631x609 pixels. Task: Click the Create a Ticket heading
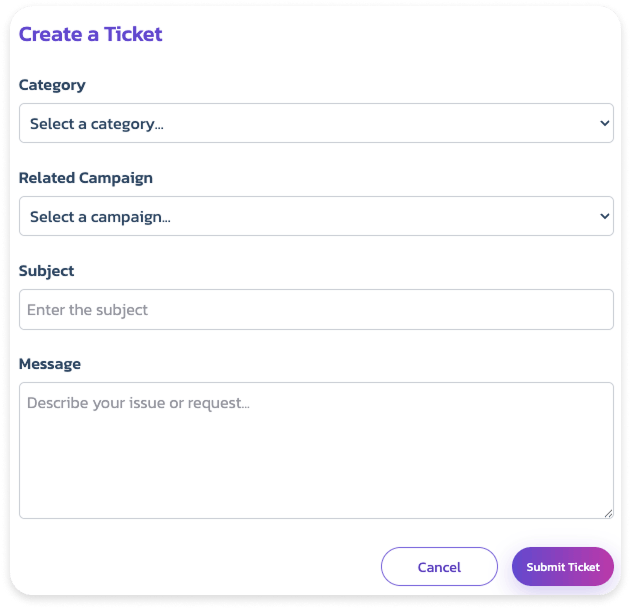pyautogui.click(x=90, y=34)
